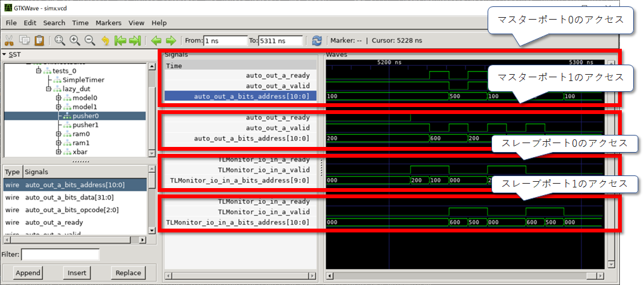Expand the model1 tree node
The image size is (644, 285).
(x=58, y=107)
